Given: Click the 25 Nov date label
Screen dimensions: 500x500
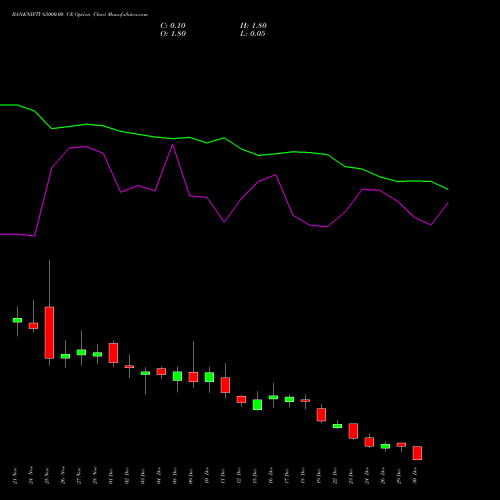Looking at the screenshot, I should point(47,476).
